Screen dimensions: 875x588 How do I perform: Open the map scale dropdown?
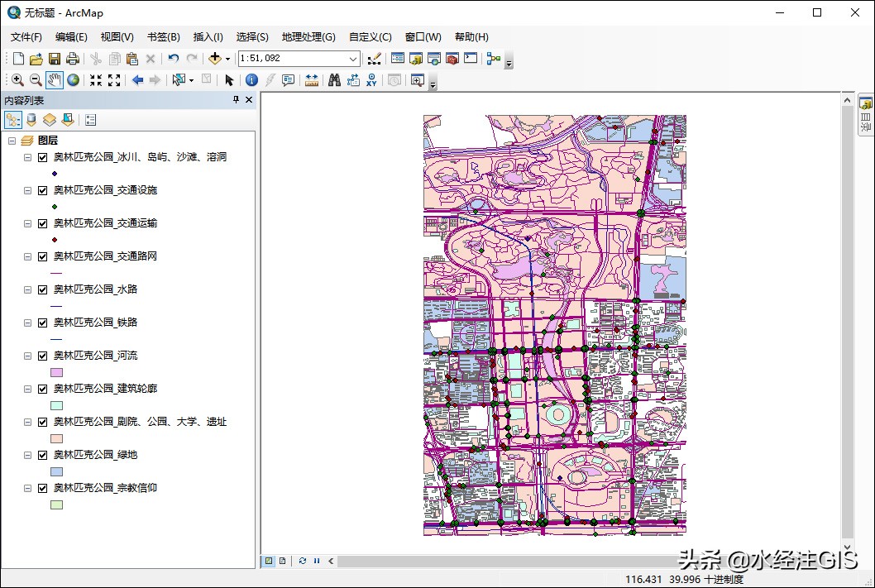(x=353, y=59)
